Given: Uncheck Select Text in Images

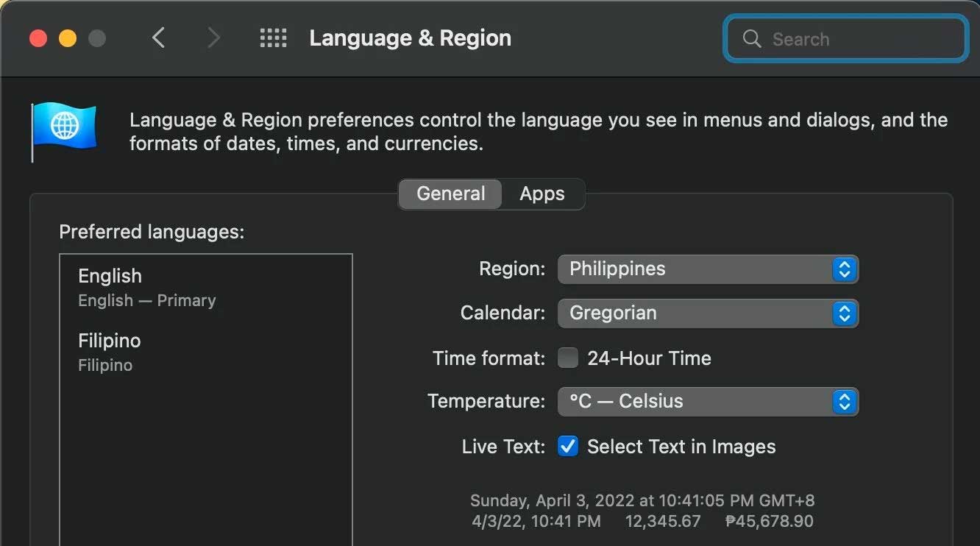Looking at the screenshot, I should tap(568, 447).
